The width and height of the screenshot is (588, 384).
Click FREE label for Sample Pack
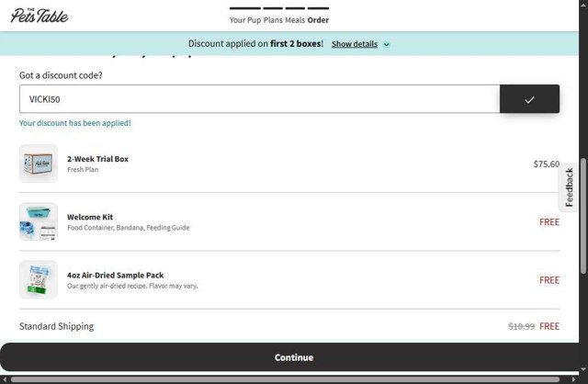pos(549,280)
